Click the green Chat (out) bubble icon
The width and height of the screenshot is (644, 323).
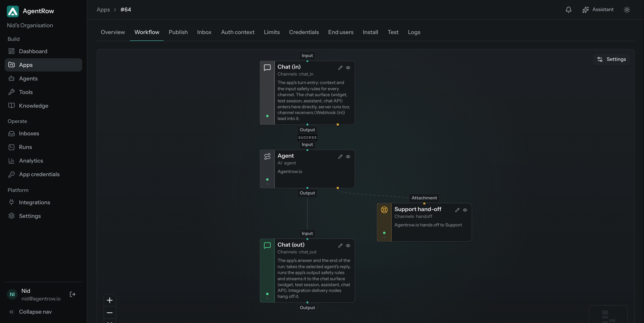tap(267, 246)
